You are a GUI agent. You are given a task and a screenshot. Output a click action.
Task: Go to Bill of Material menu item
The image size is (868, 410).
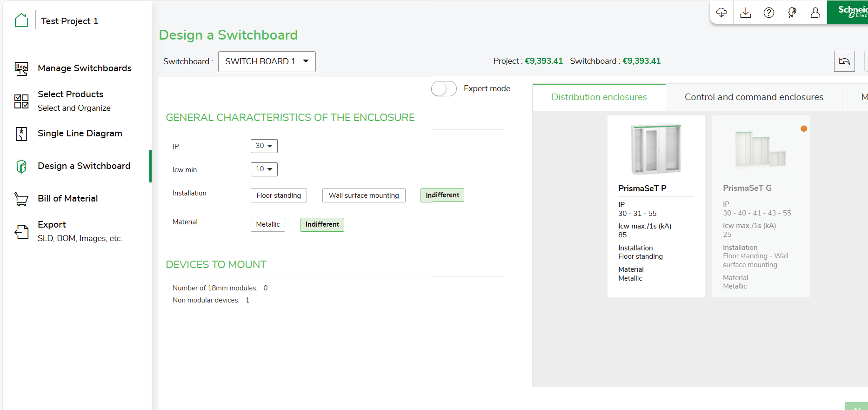pos(68,199)
